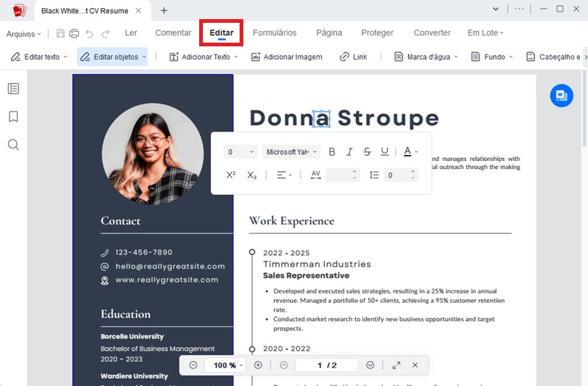Click the Work Experience heading
This screenshot has height=386, width=588.
coord(291,221)
